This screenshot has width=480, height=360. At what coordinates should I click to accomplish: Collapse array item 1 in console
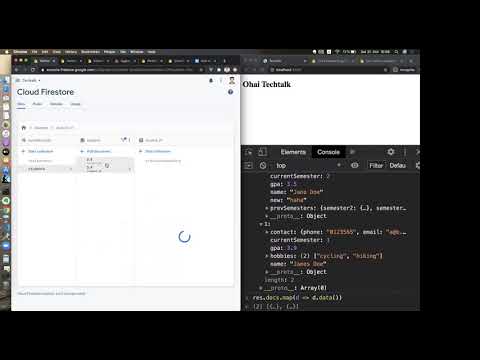261,224
